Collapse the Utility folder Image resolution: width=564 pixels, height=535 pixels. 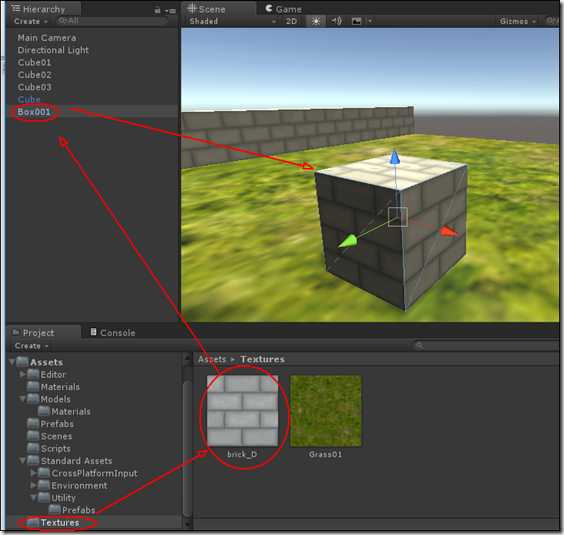click(33, 498)
